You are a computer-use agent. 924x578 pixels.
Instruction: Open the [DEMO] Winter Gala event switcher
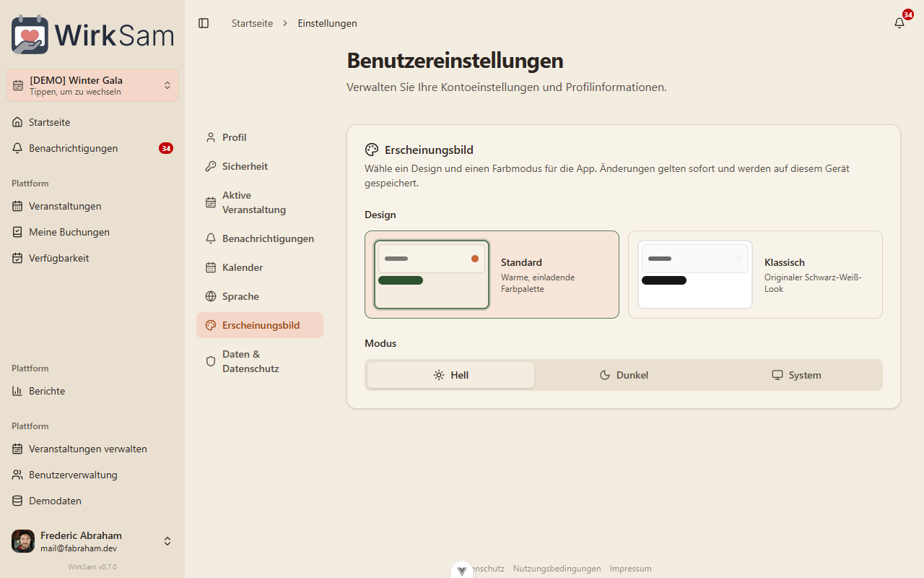(92, 85)
